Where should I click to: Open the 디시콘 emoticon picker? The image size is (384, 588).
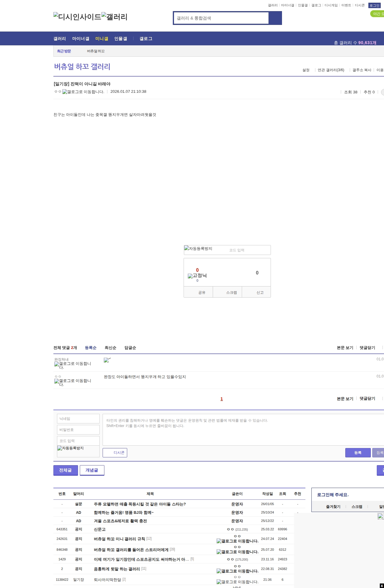click(115, 453)
